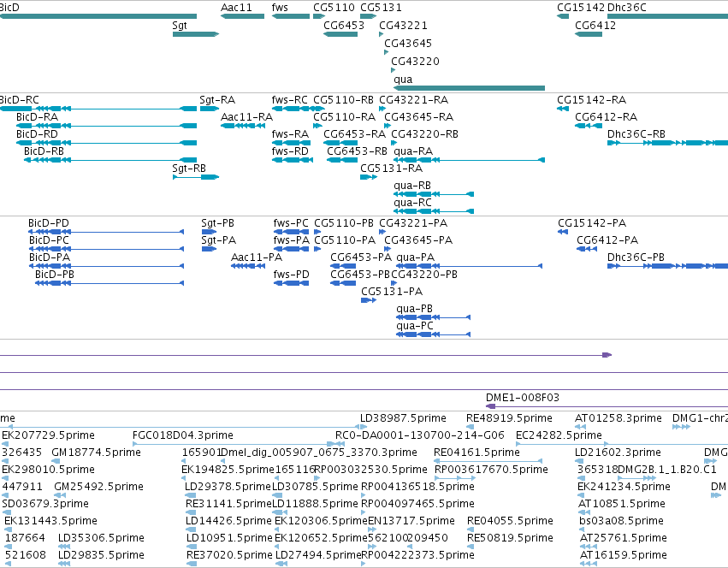
Task: Click transcript CG5110-RB
Action: [344, 100]
